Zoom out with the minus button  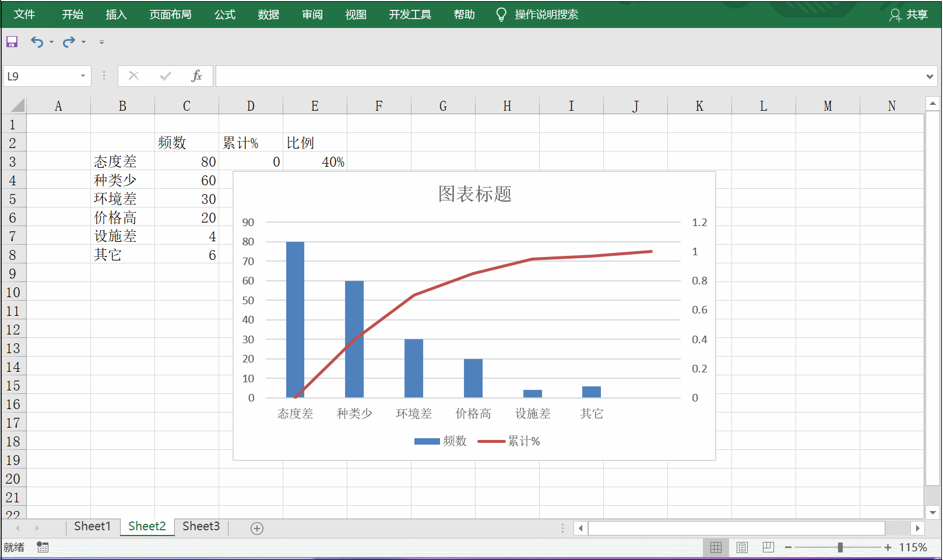tap(788, 547)
